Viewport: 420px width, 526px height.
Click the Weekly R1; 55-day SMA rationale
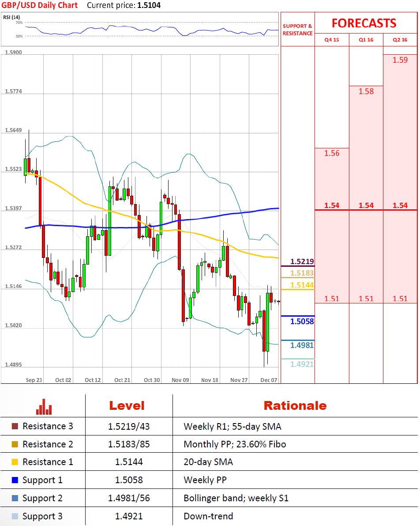point(232,426)
